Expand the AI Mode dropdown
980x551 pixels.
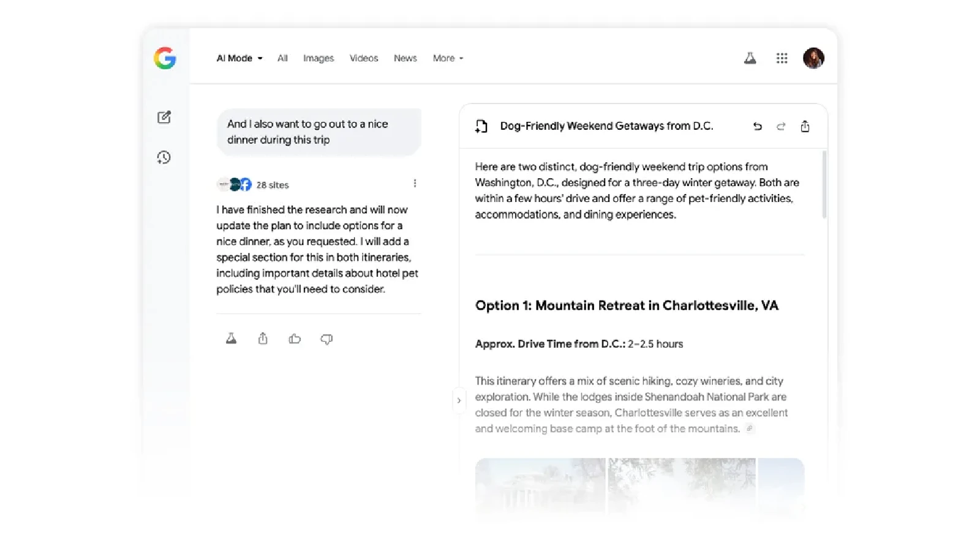click(239, 58)
